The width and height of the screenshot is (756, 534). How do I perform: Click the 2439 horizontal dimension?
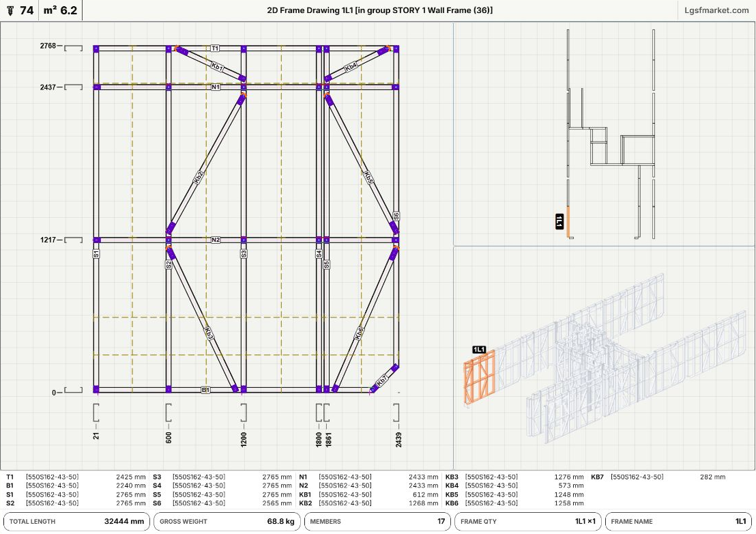[x=398, y=440]
